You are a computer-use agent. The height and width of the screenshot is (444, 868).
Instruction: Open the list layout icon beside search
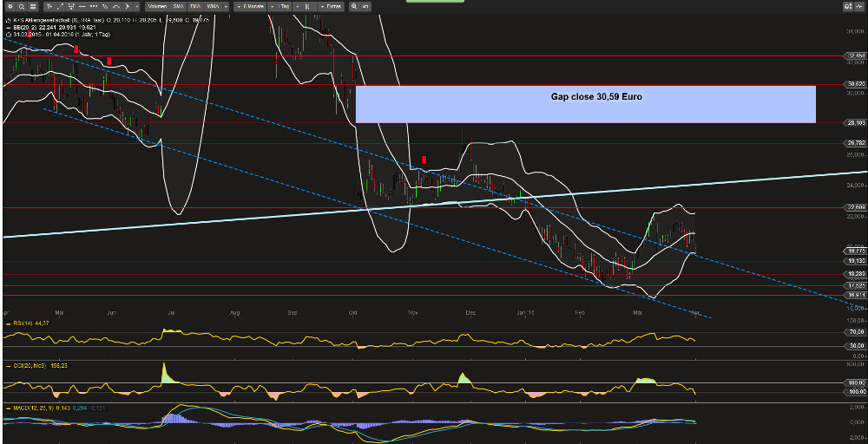tap(33, 7)
